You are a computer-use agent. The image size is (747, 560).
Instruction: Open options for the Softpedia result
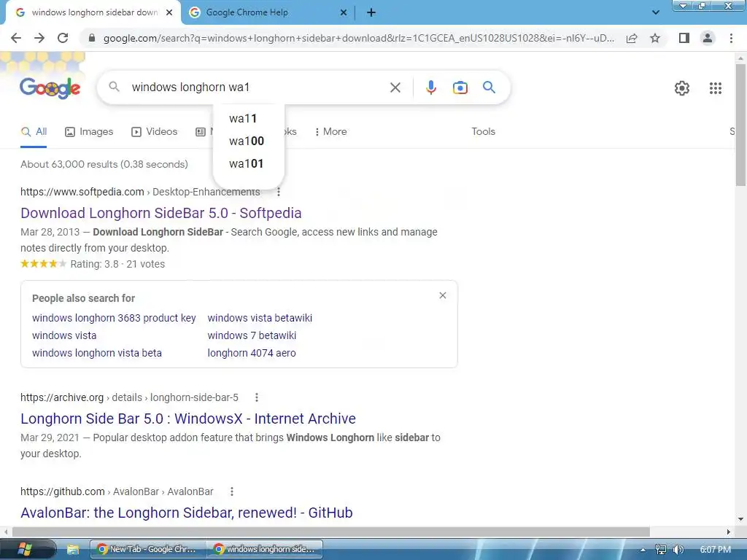(279, 192)
